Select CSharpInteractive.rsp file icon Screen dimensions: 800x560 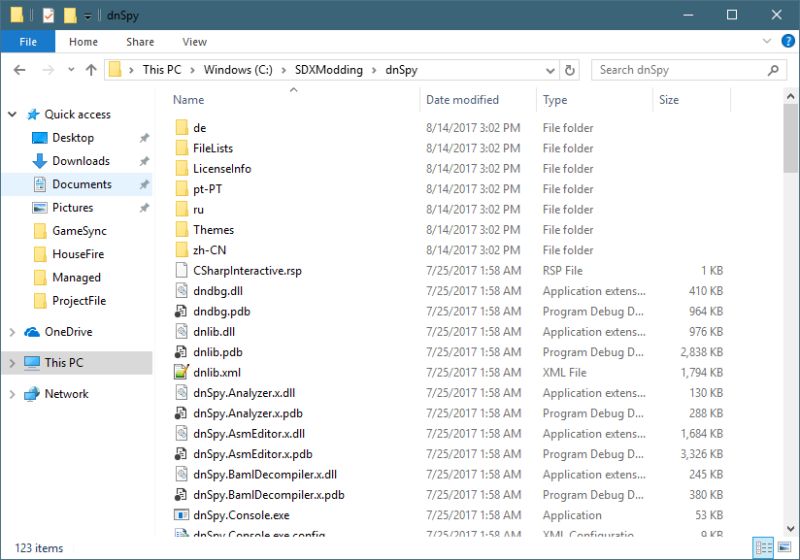point(181,270)
